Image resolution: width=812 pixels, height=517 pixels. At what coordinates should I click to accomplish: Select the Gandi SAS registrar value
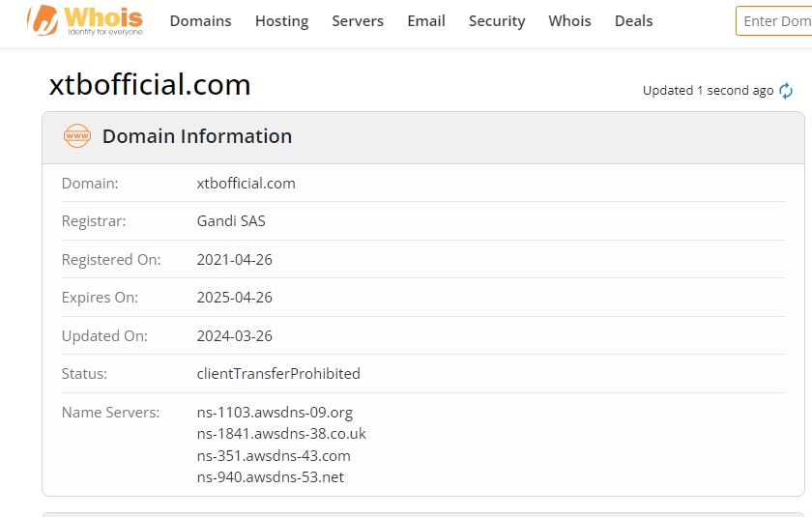coord(231,221)
